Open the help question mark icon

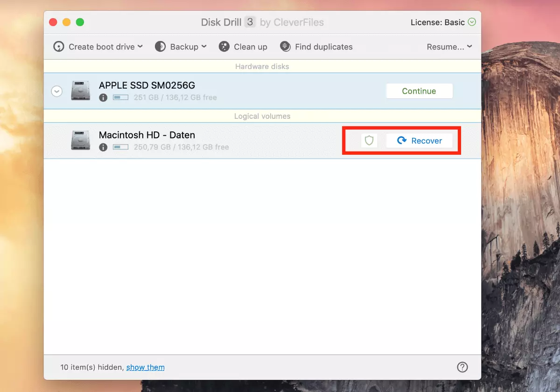[462, 367]
